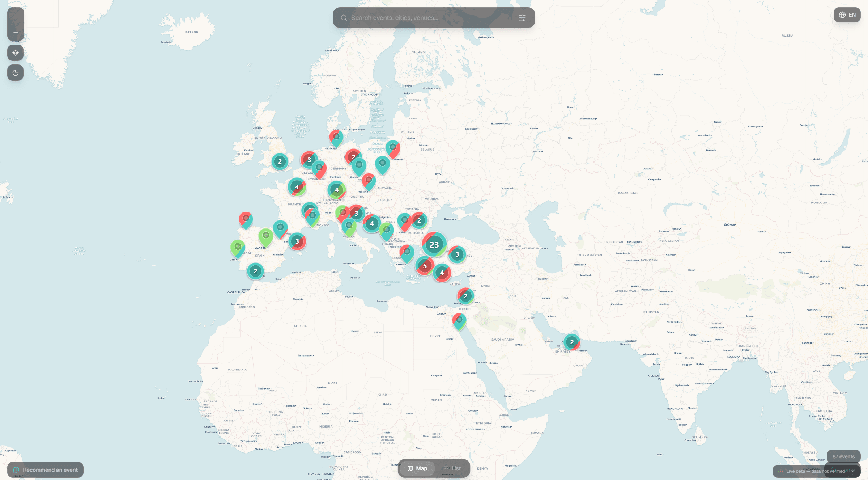Open the EN language selector
The image size is (868, 480).
tap(847, 15)
